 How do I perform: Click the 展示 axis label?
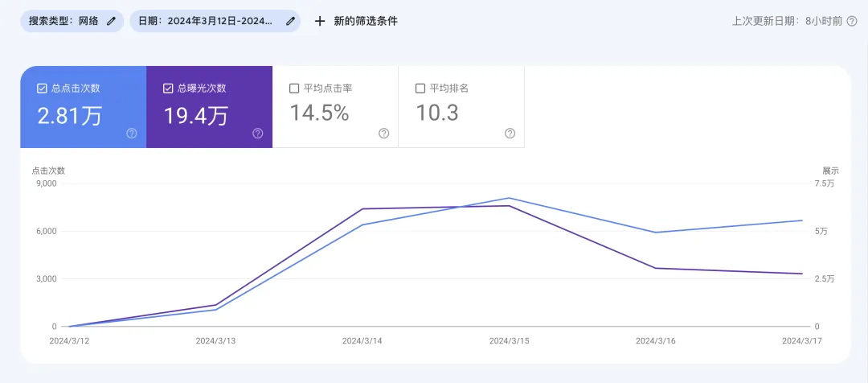(830, 171)
